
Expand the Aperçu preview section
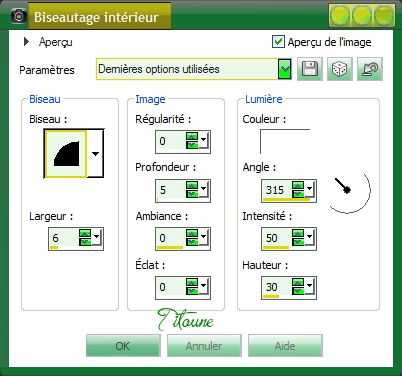(26, 42)
